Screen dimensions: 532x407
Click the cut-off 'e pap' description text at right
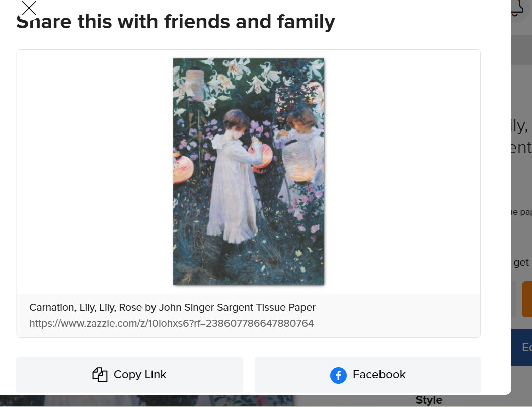(x=522, y=212)
